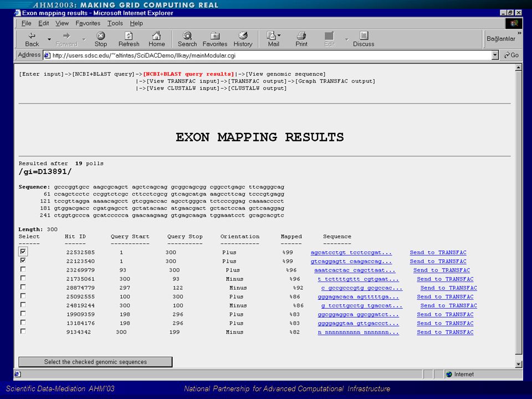Open sequence link aaatcactac cagcttaat...

pos(355,270)
